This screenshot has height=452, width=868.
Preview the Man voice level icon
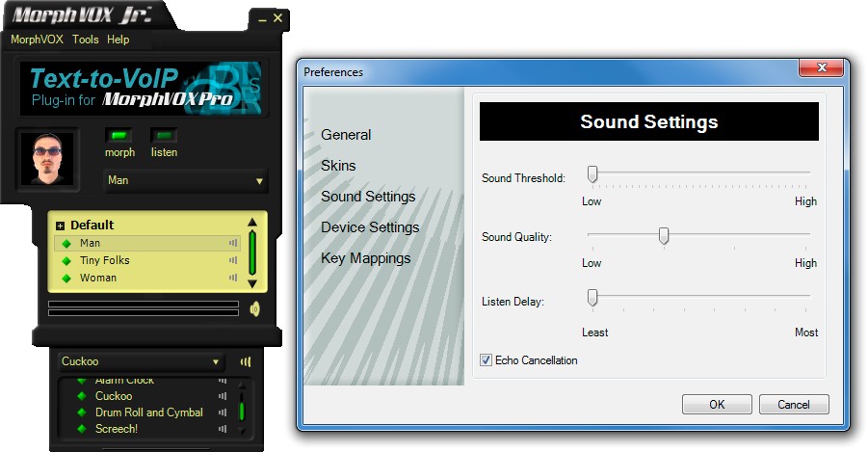click(x=233, y=243)
